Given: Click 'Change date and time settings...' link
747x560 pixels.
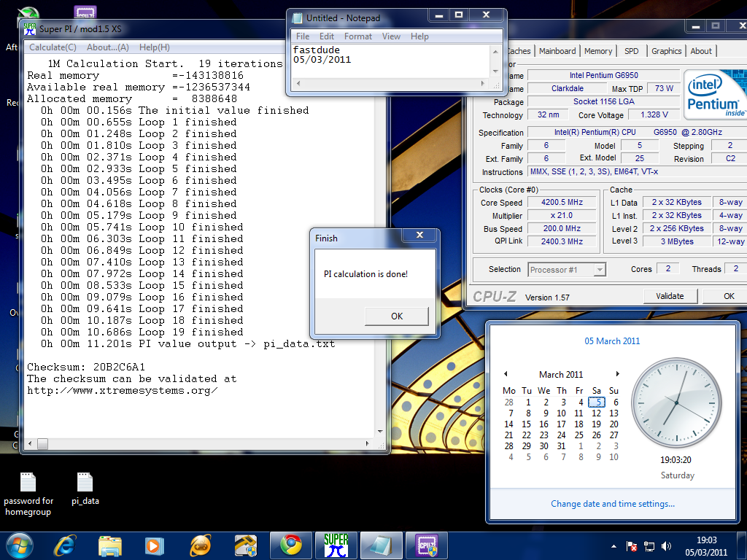Looking at the screenshot, I should click(x=613, y=504).
